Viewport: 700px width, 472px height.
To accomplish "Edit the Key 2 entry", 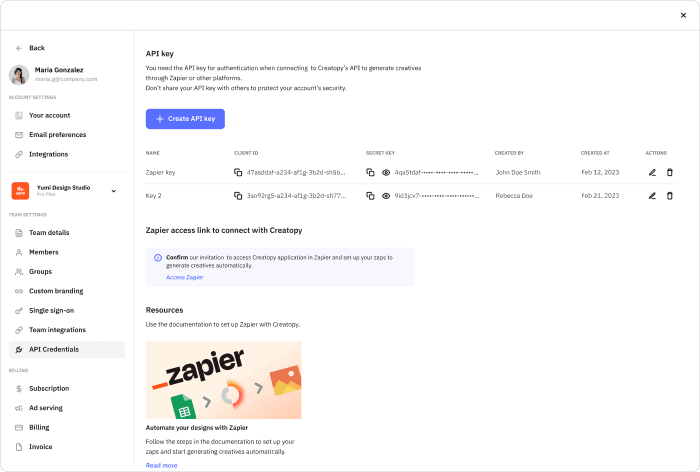I will pos(652,195).
